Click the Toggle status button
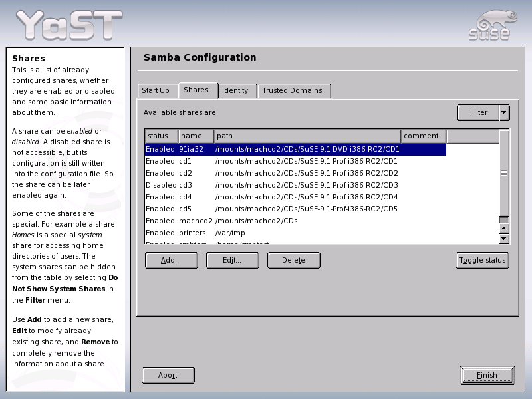This screenshot has width=532, height=399. tap(482, 260)
